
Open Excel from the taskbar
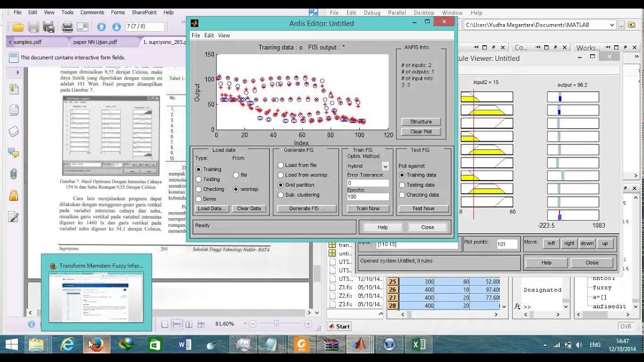click(419, 344)
